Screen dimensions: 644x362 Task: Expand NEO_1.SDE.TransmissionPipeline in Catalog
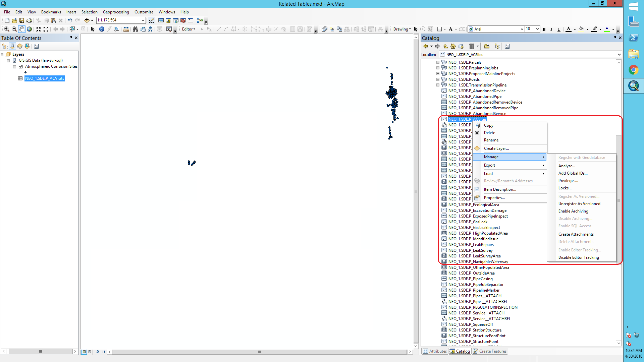438,85
